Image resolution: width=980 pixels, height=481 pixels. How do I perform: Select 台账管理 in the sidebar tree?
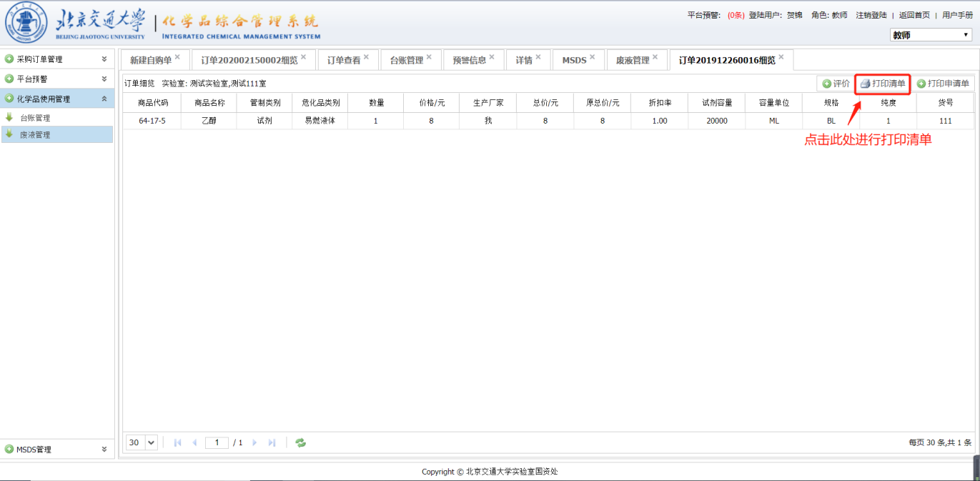[35, 118]
